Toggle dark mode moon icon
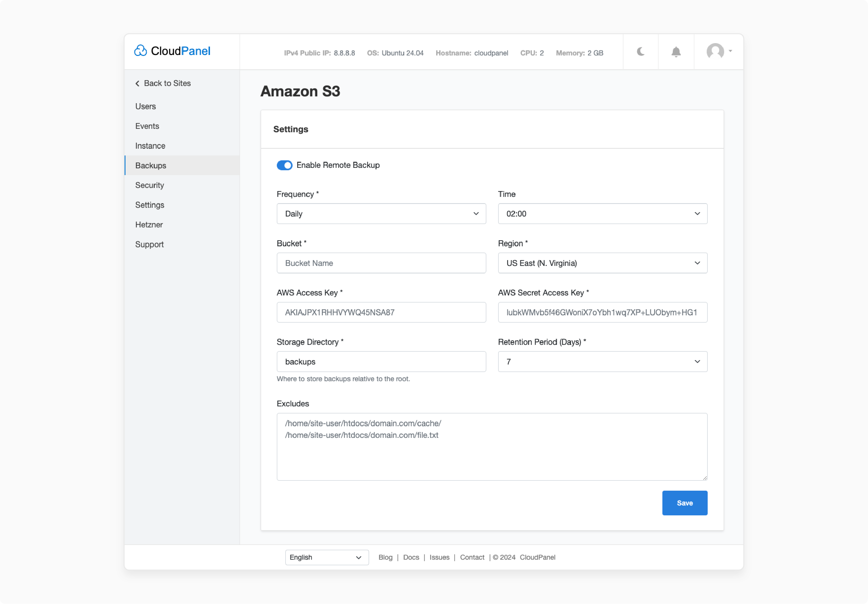Screen dimensions: 868x604 coord(640,51)
